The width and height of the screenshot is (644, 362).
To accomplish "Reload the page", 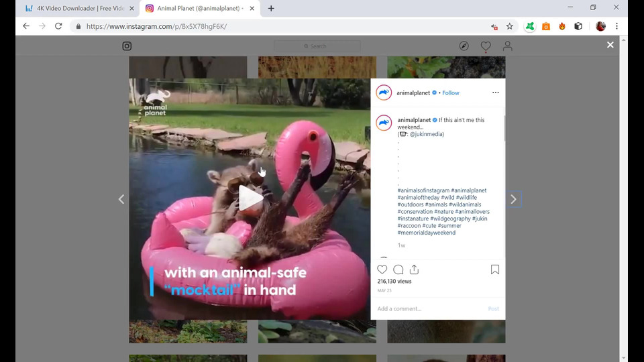I will [x=58, y=26].
